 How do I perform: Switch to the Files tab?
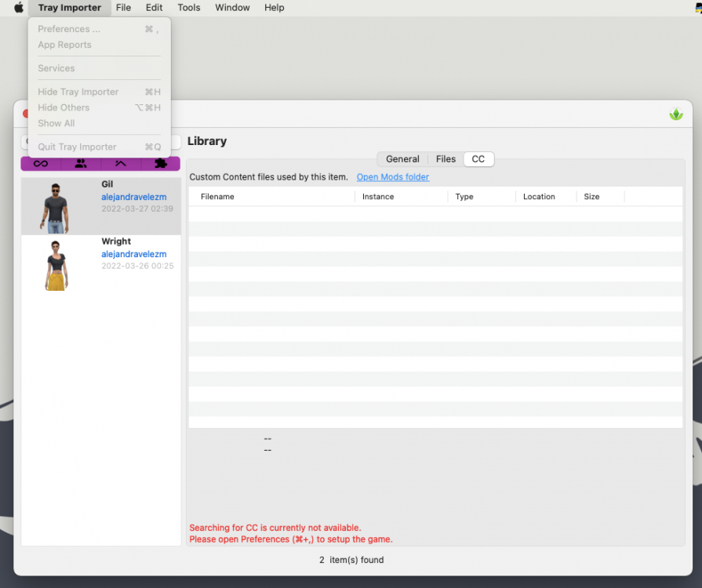pos(446,159)
